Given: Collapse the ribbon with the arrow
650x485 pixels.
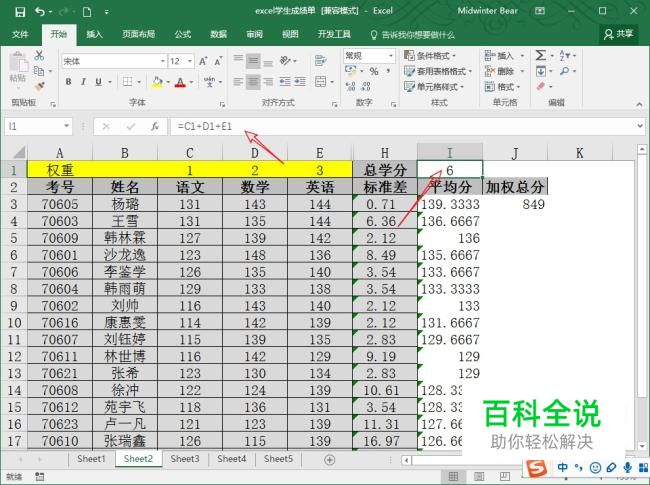Looking at the screenshot, I should pos(639,104).
